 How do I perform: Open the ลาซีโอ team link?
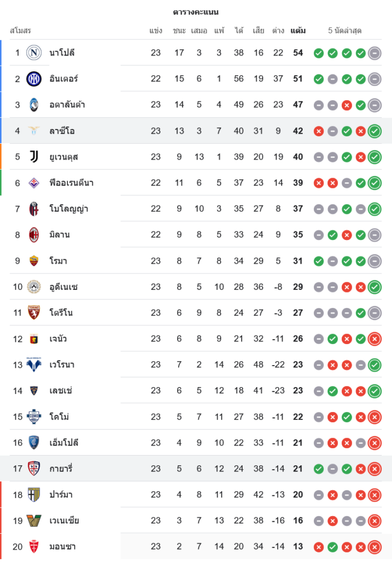[x=62, y=131]
